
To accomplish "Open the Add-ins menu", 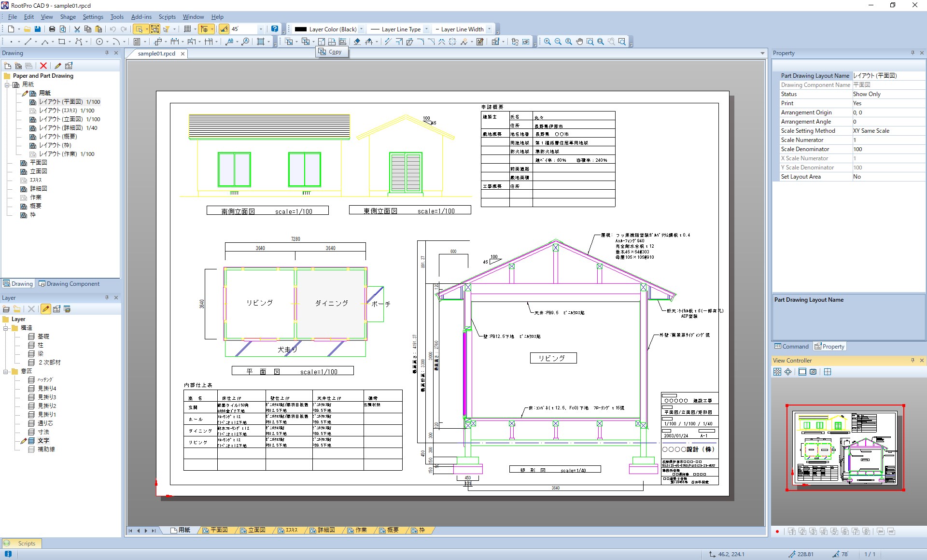I will [x=141, y=17].
